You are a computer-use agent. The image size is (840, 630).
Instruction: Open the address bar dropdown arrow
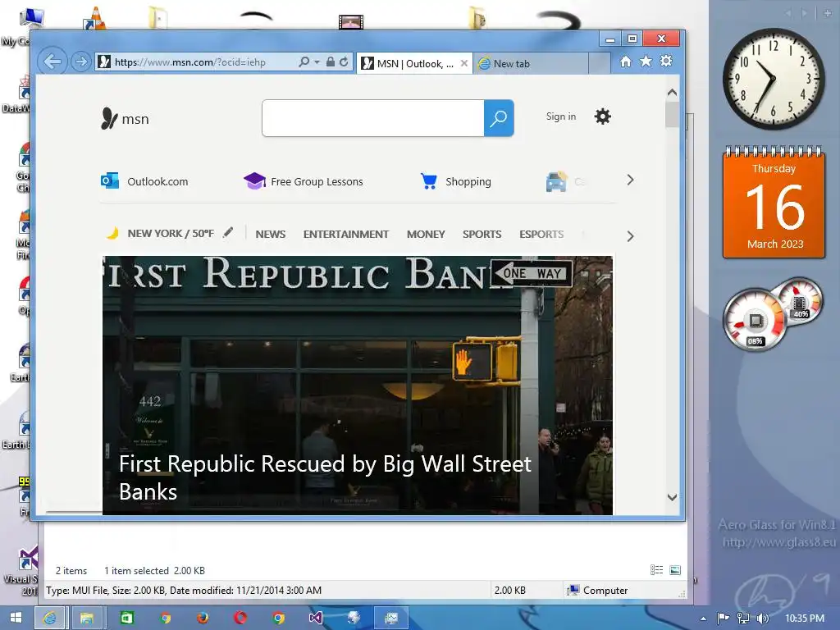tap(317, 62)
